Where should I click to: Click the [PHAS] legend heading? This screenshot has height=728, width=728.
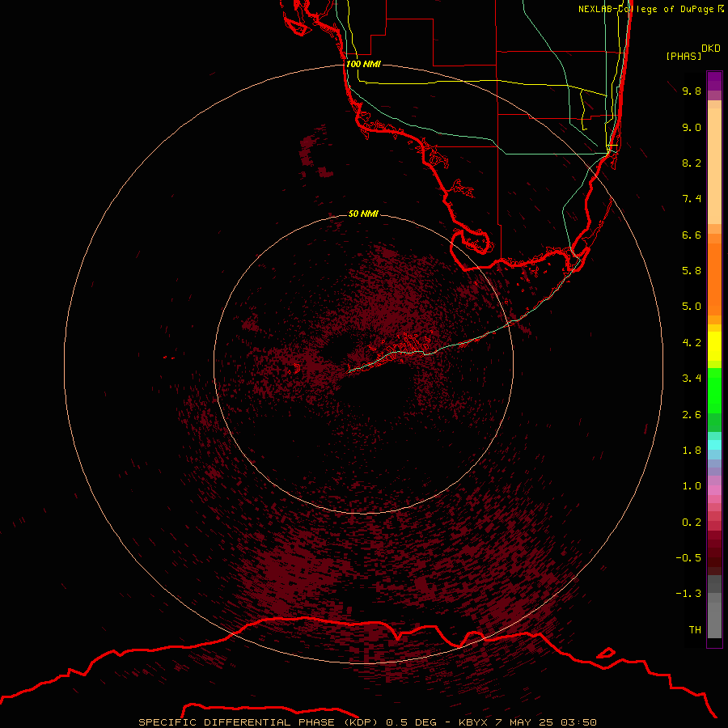point(684,56)
